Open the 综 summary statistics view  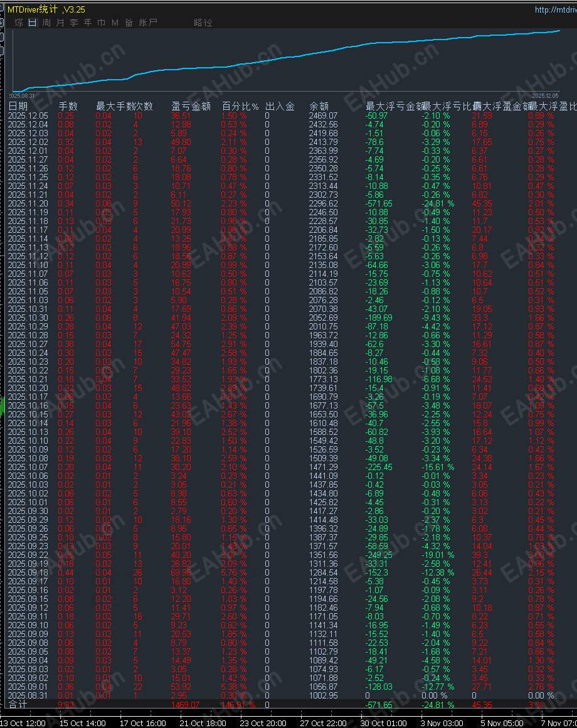[18, 22]
